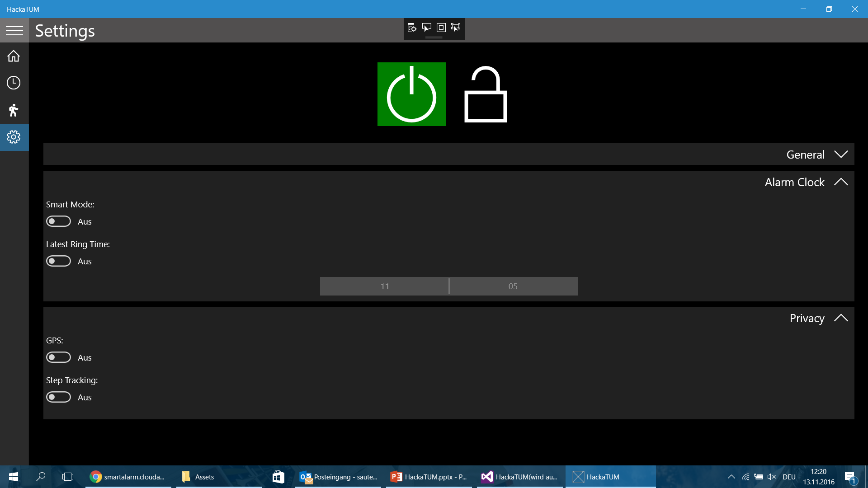The image size is (868, 488).
Task: Select the minute field showing 05
Action: click(513, 286)
